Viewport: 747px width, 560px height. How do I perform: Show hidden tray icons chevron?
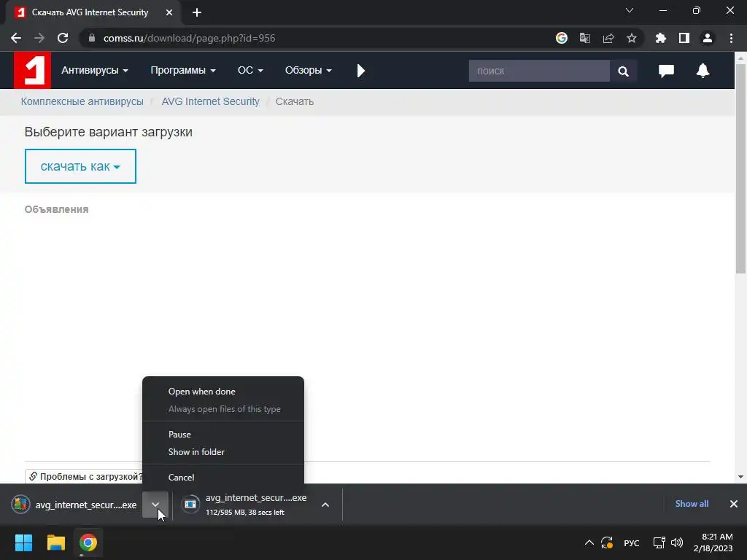(x=589, y=542)
